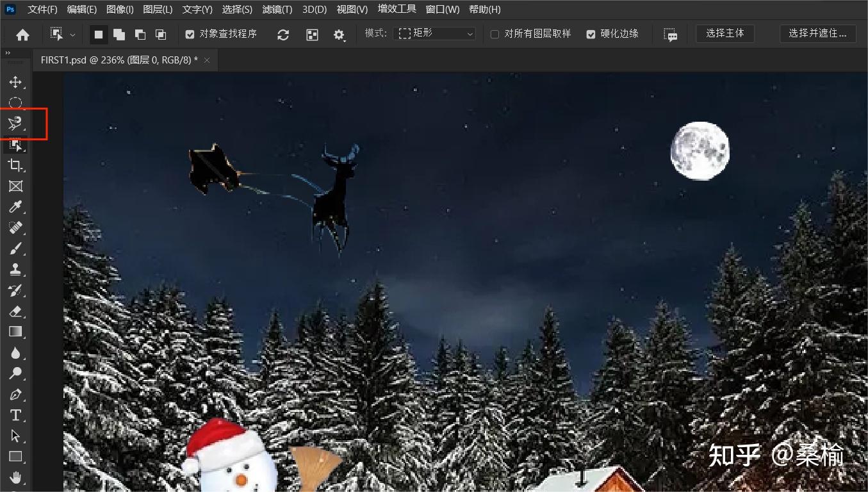Select the Elliptical Marquee tool
The height and width of the screenshot is (492, 868).
15,102
